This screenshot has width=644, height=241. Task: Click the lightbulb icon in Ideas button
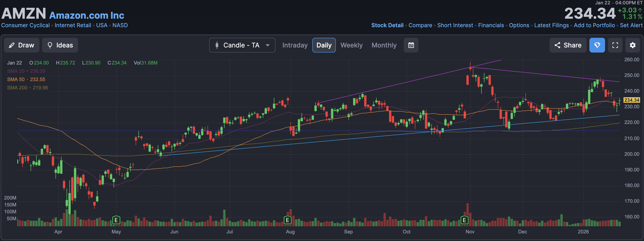tap(50, 45)
